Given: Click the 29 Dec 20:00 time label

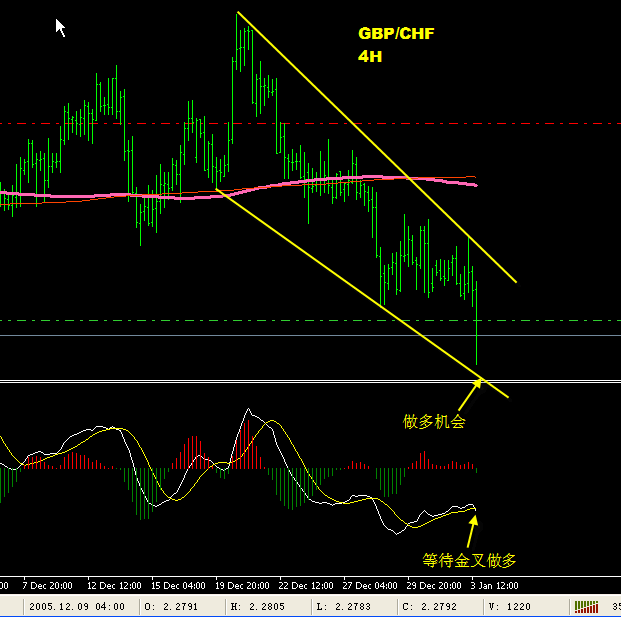Looking at the screenshot, I should [434, 585].
